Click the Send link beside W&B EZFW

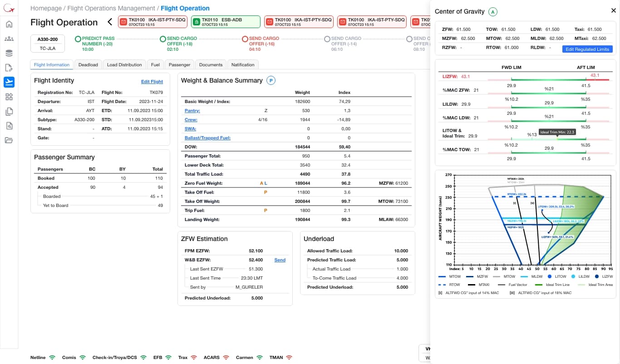click(x=280, y=260)
